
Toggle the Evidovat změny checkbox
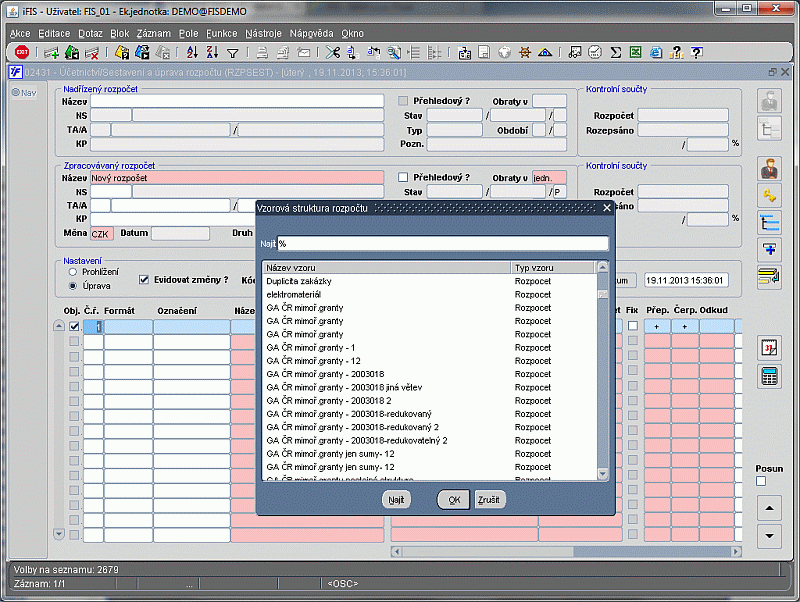click(144, 280)
